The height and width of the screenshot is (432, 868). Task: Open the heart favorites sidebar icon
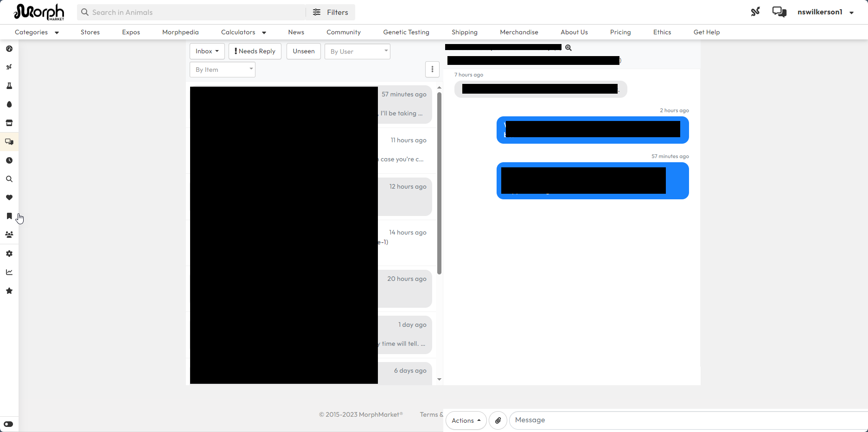[x=9, y=197]
